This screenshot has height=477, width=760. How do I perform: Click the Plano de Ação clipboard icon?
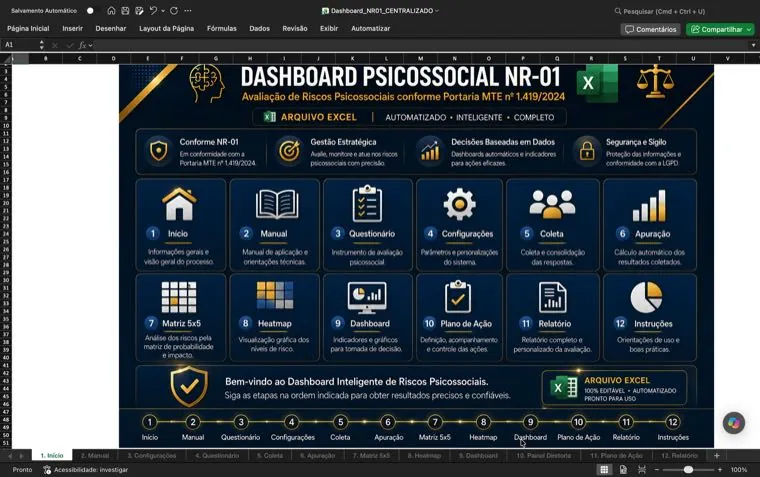[458, 297]
